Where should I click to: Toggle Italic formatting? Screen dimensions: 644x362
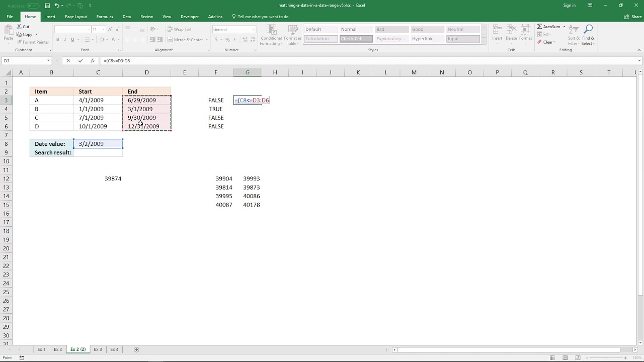pyautogui.click(x=65, y=40)
